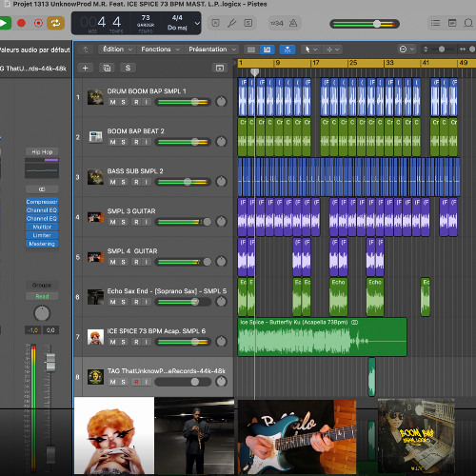476x476 pixels.
Task: Toggle the global Solo S button
Action: click(x=128, y=68)
